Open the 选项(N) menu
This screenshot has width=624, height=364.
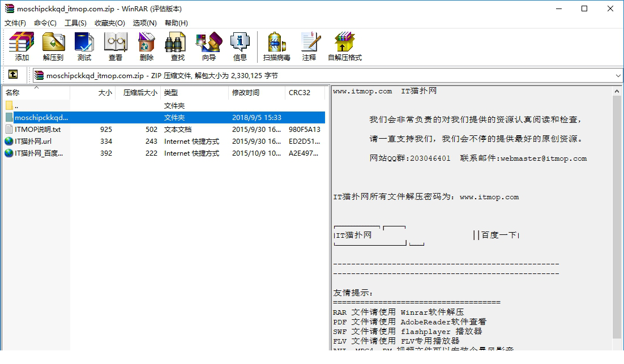point(144,23)
